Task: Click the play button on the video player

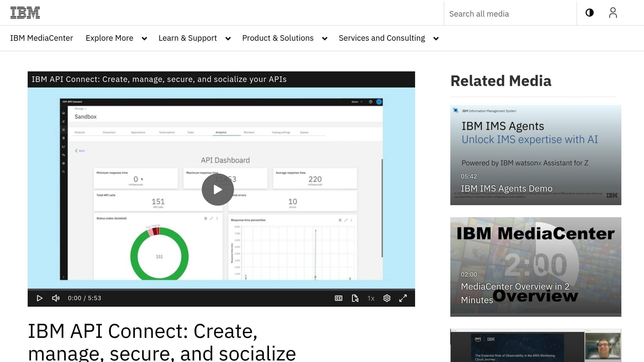Action: tap(40, 298)
